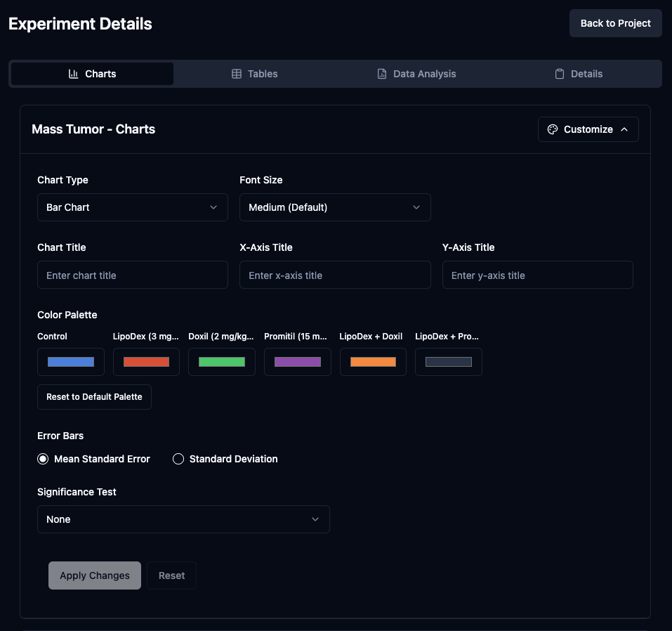Open the Font Size dropdown showing Medium (Default)
The image size is (672, 631).
[335, 207]
